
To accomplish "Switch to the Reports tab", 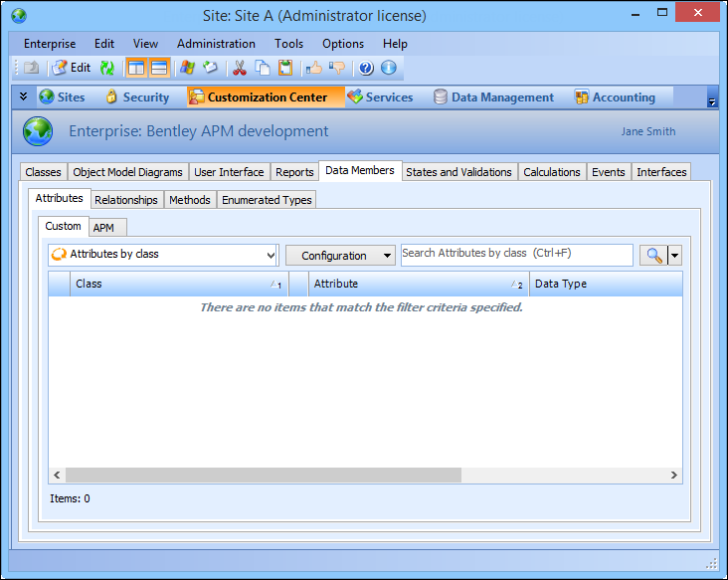I will (x=294, y=172).
